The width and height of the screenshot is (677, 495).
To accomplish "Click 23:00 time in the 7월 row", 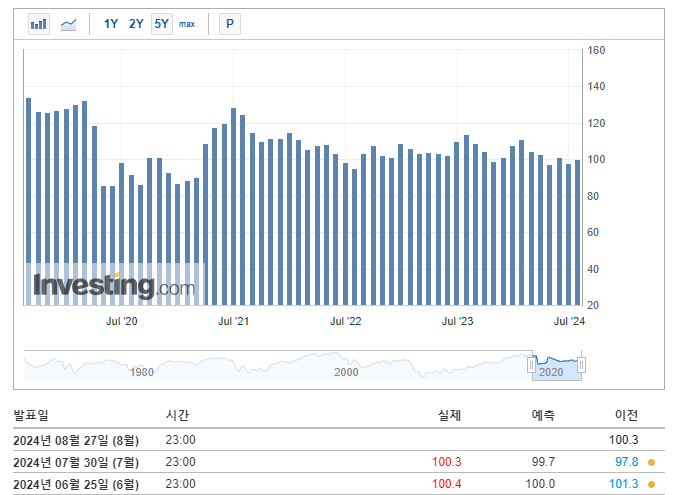I will point(180,462).
